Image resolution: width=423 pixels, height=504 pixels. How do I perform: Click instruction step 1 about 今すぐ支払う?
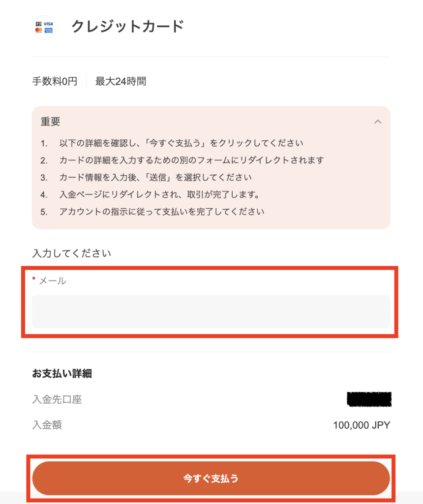click(x=172, y=143)
